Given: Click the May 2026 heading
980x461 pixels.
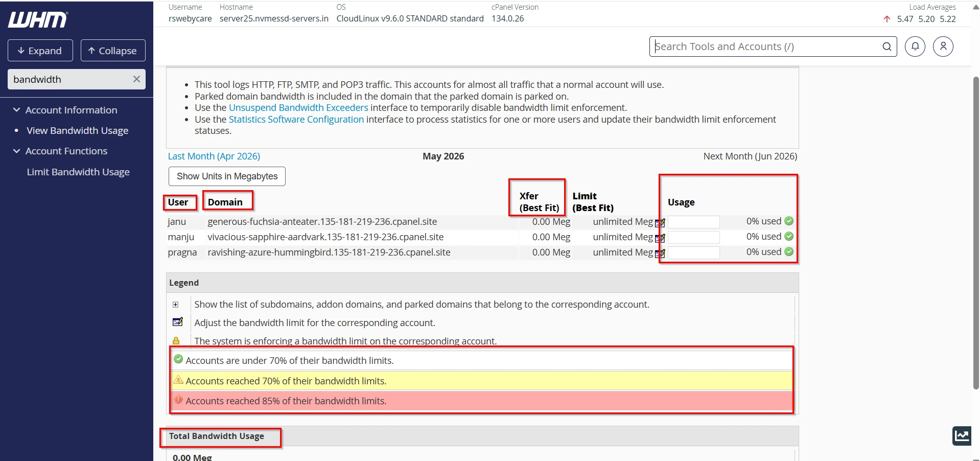Looking at the screenshot, I should 444,156.
